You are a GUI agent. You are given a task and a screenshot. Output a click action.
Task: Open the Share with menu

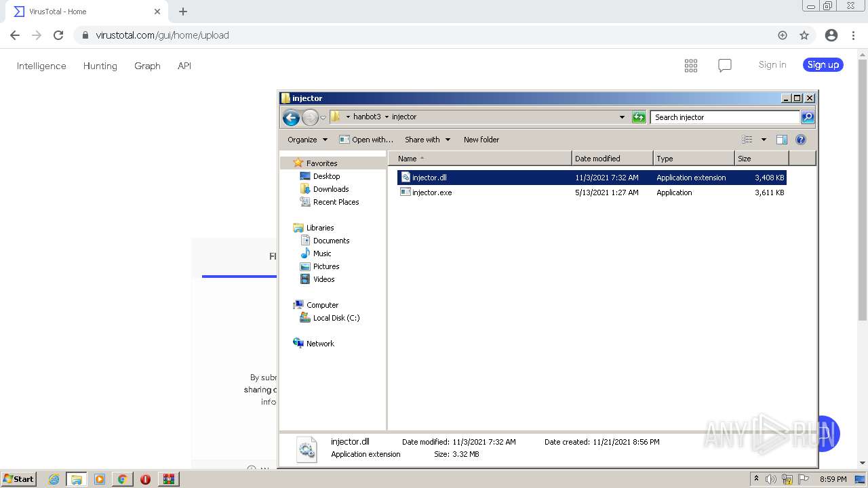tap(427, 140)
